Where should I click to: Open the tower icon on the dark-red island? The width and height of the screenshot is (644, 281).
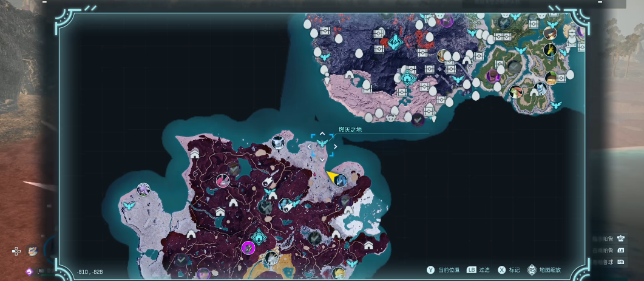259,237
